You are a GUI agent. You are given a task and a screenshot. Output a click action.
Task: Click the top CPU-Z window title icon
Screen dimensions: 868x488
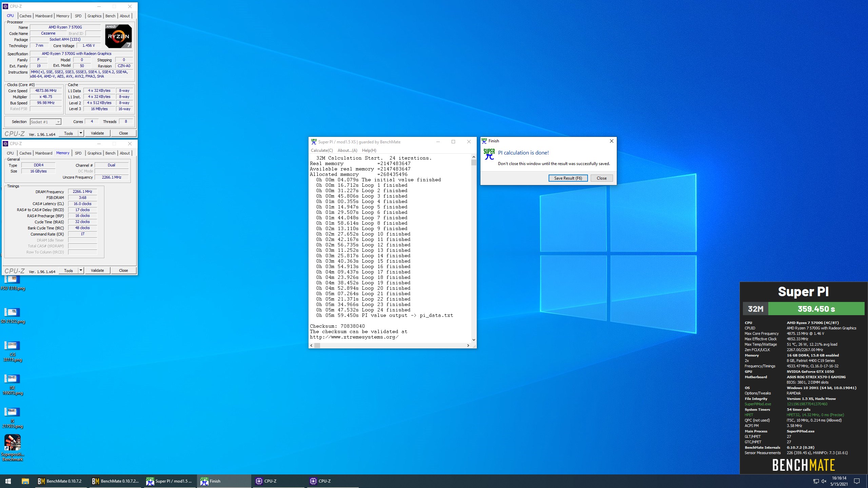(5, 6)
